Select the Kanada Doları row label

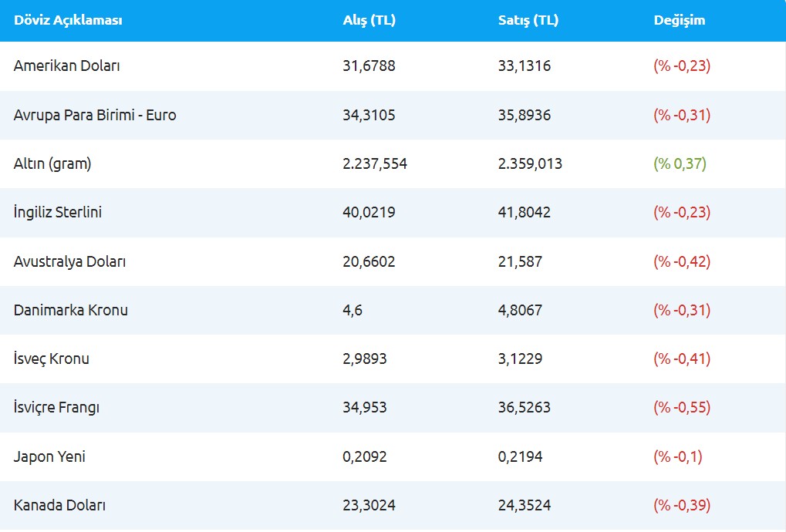(59, 505)
